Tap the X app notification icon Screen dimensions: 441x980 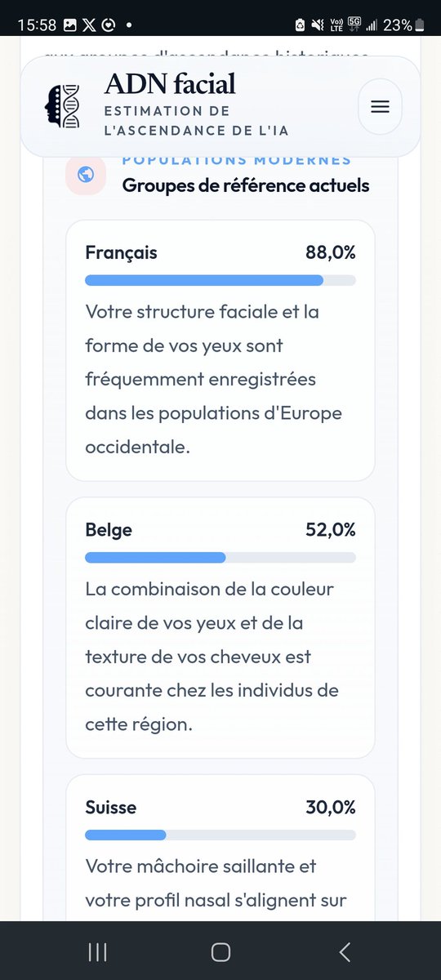pos(88,25)
